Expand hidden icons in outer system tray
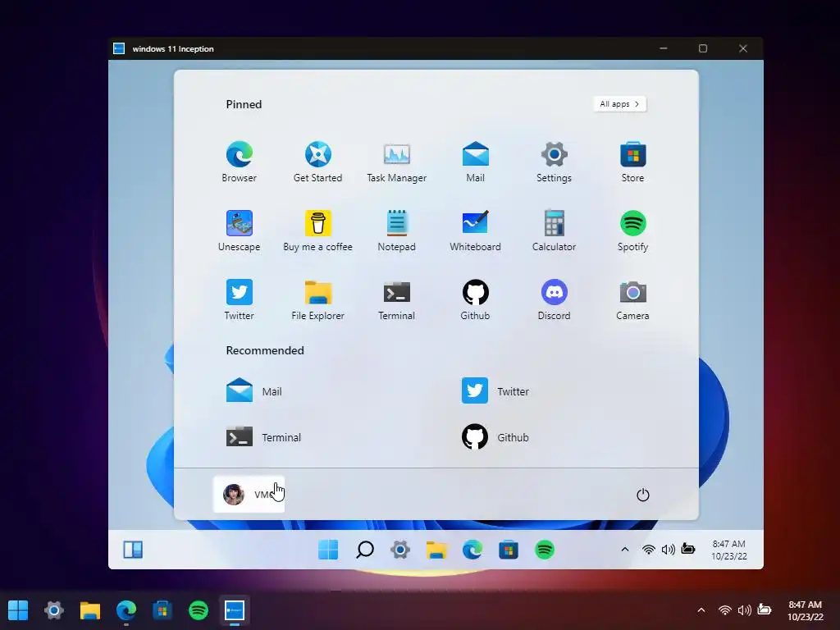 pyautogui.click(x=701, y=609)
